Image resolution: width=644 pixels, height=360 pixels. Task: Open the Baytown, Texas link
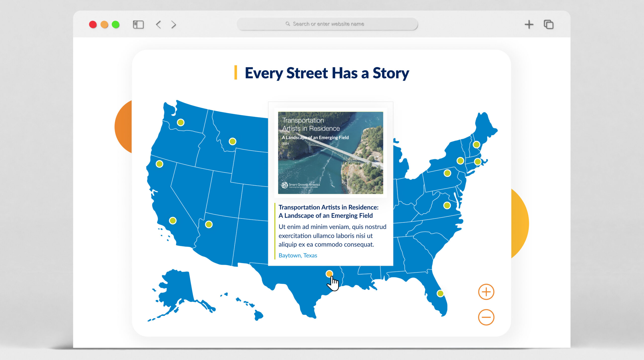click(x=298, y=255)
